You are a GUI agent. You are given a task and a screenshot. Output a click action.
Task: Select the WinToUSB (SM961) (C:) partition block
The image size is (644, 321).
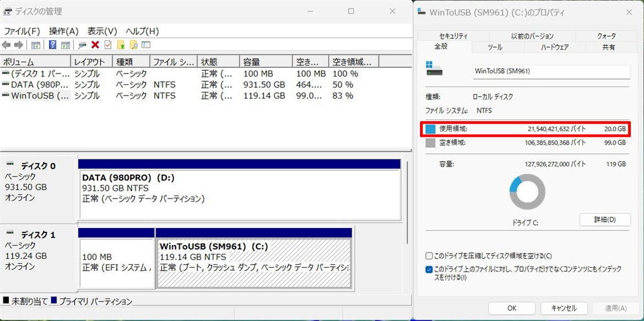pyautogui.click(x=254, y=259)
